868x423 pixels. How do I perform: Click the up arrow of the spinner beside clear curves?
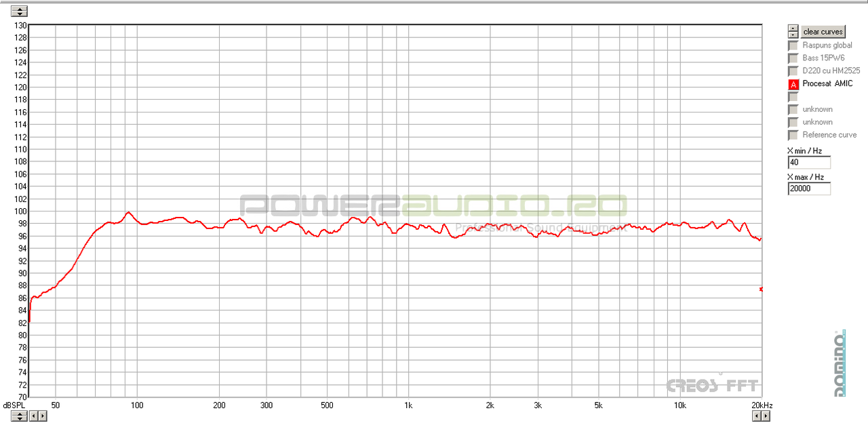pyautogui.click(x=793, y=28)
